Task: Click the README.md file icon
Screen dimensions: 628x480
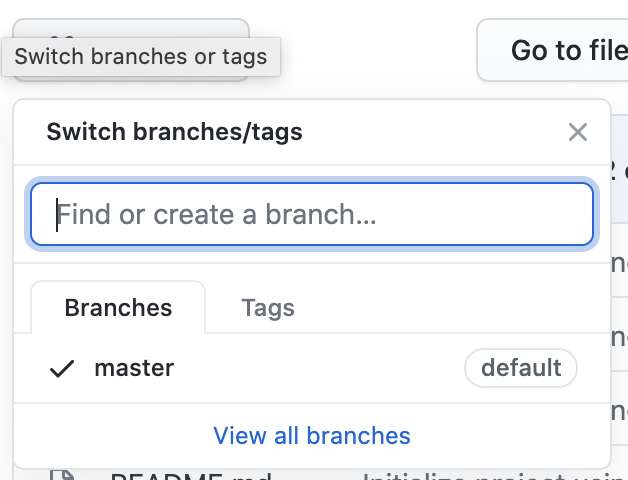Action: point(62,475)
